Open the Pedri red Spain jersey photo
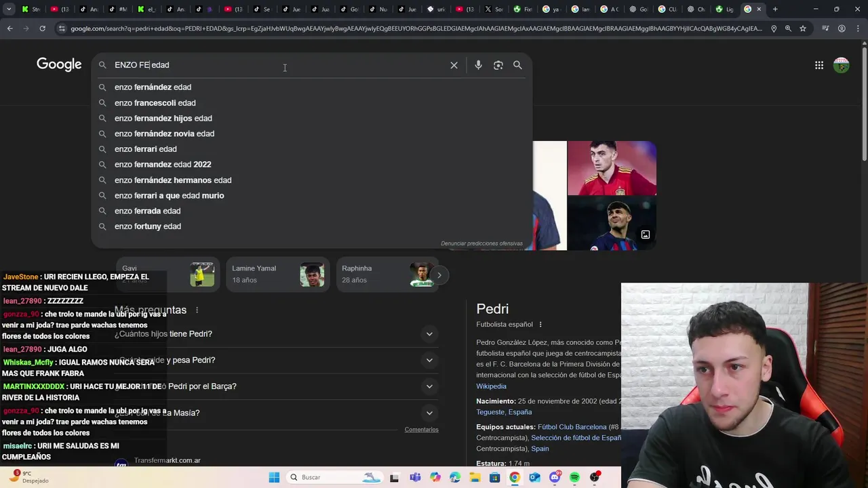The width and height of the screenshot is (868, 488). click(x=612, y=168)
